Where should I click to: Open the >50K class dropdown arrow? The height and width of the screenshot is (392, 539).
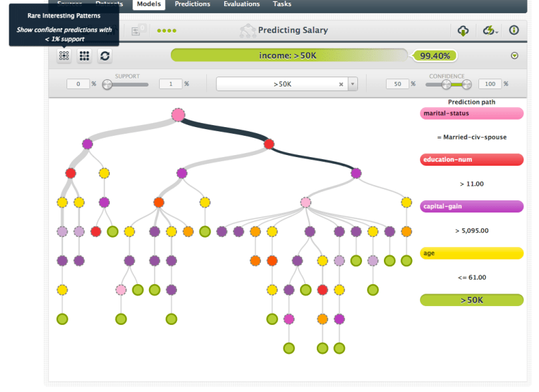point(353,85)
